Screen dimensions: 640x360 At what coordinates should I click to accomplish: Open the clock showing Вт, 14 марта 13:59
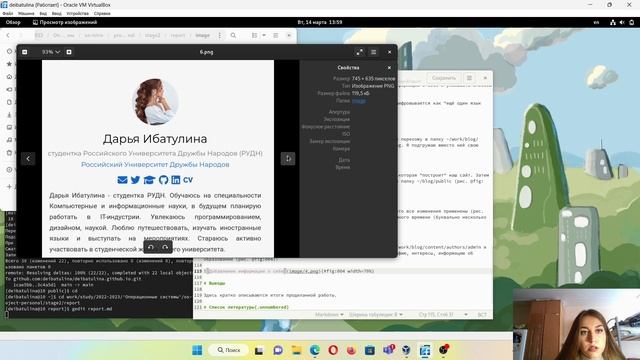coord(320,22)
